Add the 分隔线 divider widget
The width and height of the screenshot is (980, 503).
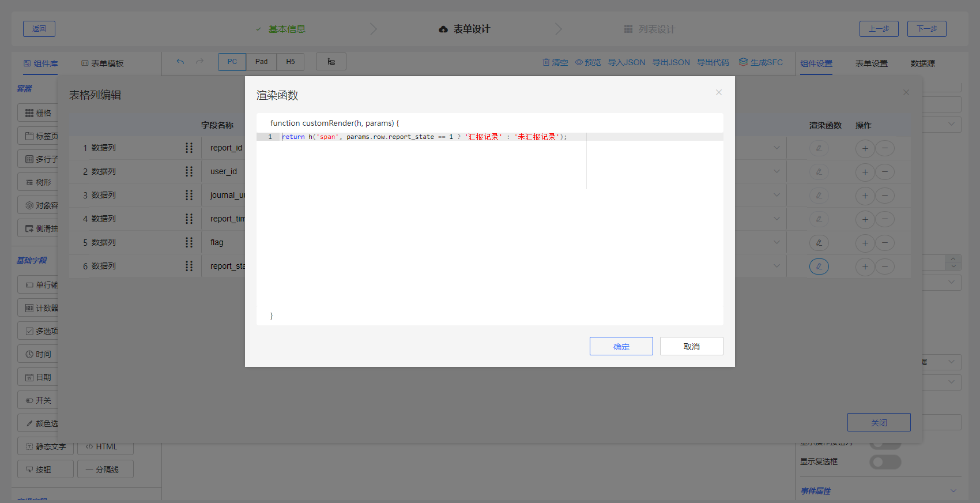(105, 469)
